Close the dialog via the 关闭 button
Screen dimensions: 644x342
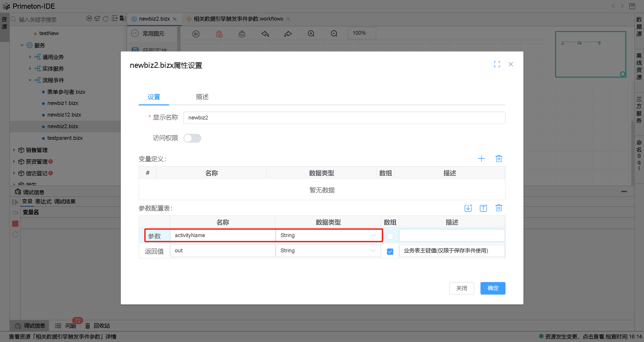pos(461,288)
